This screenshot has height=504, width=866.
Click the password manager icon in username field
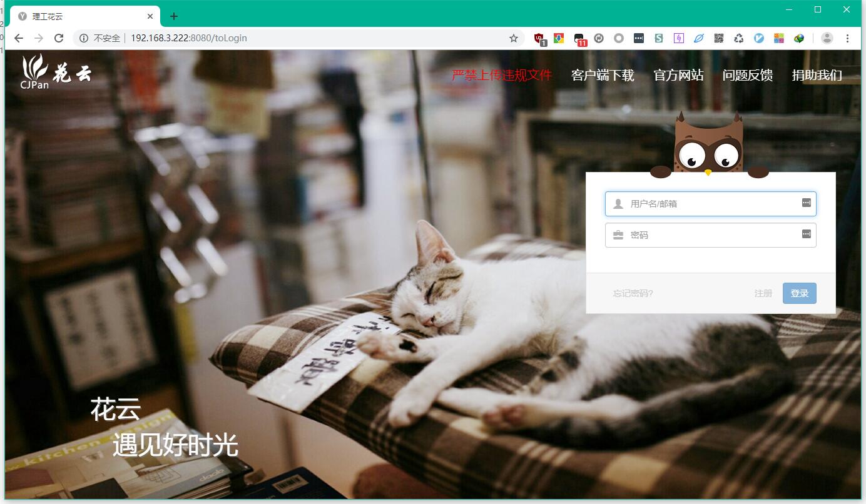(806, 203)
